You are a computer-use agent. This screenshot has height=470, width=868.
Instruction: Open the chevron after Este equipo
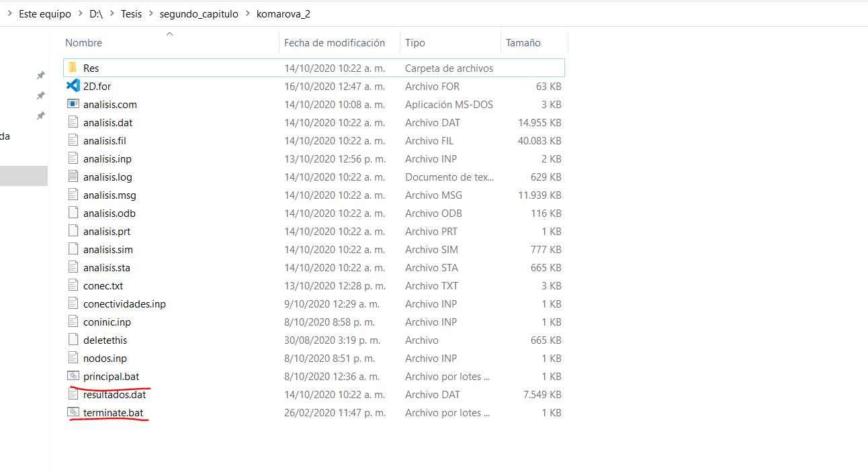coord(80,14)
